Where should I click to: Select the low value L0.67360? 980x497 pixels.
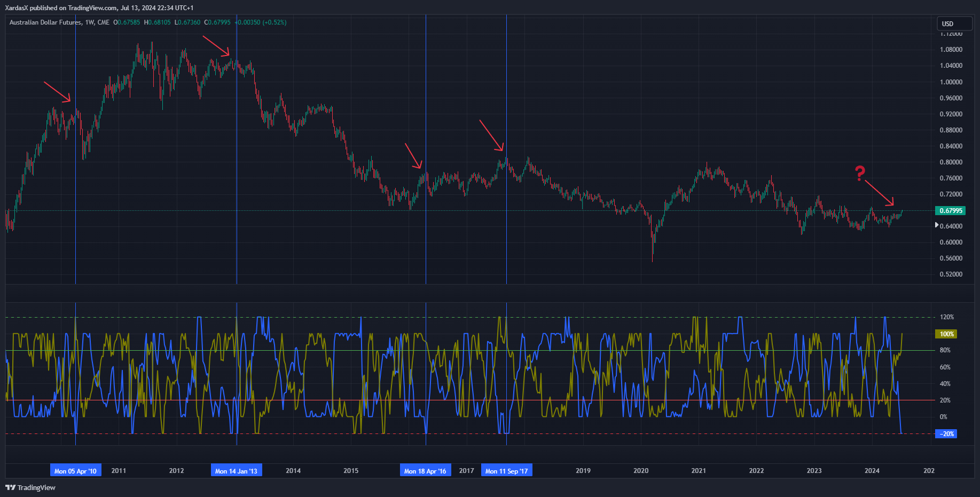point(187,22)
